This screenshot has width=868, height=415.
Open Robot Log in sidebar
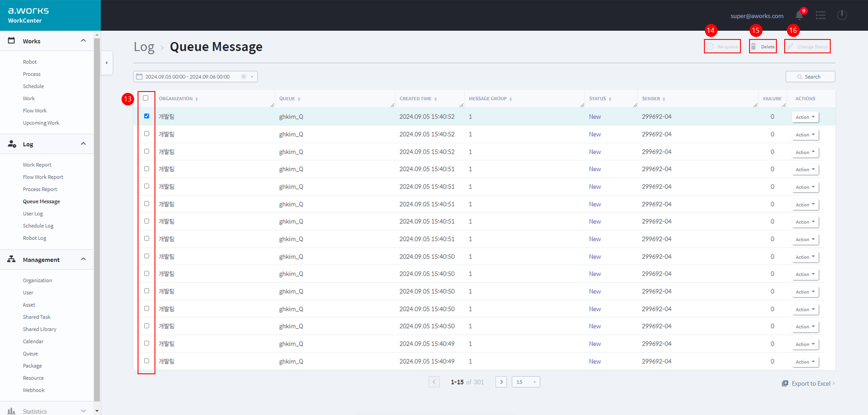point(35,238)
